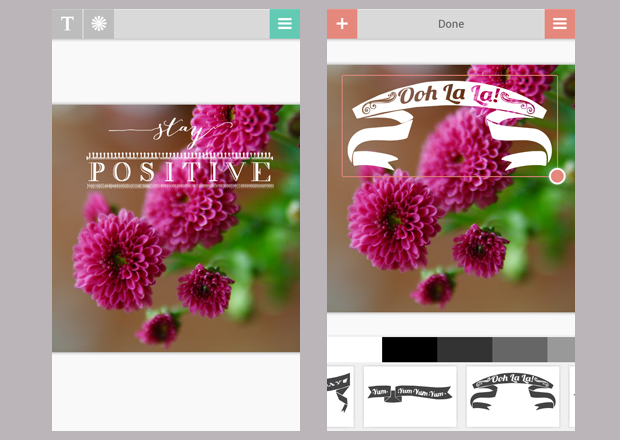Open the artwork flower-burst icon tool

click(98, 24)
